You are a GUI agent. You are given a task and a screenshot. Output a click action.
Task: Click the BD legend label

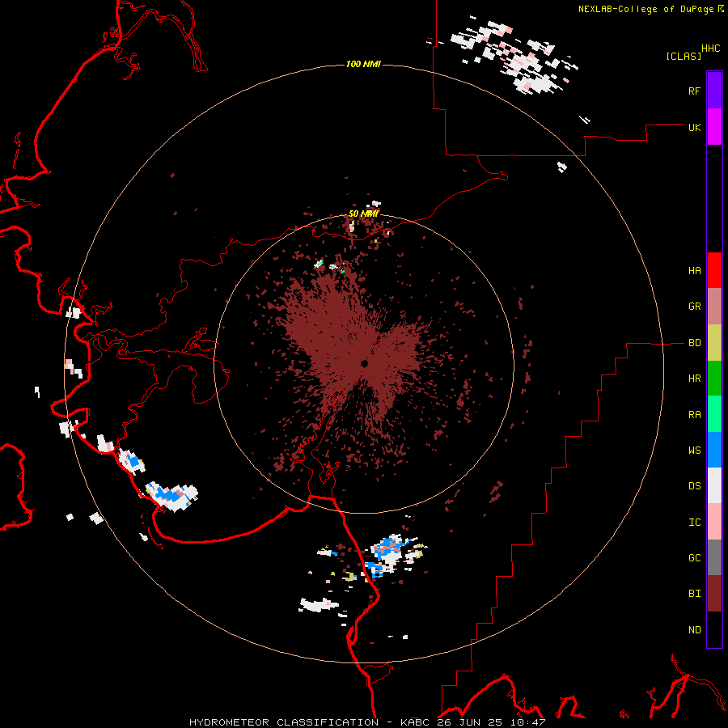(x=694, y=343)
